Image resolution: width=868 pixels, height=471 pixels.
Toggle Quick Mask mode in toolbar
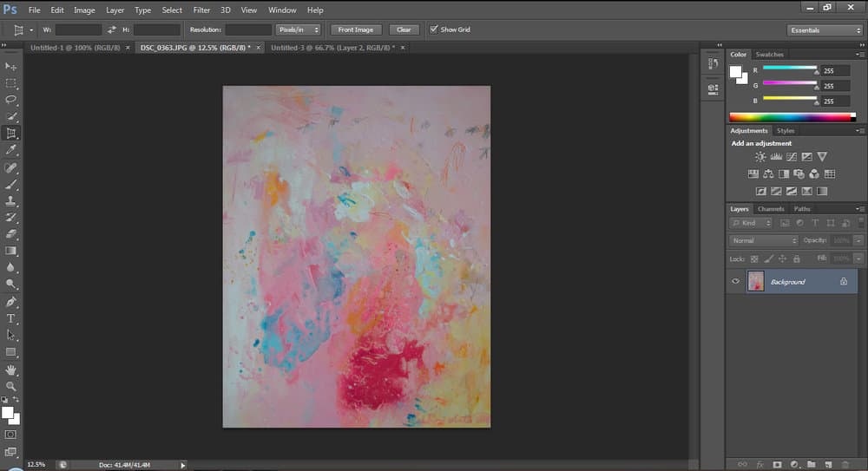[x=10, y=435]
